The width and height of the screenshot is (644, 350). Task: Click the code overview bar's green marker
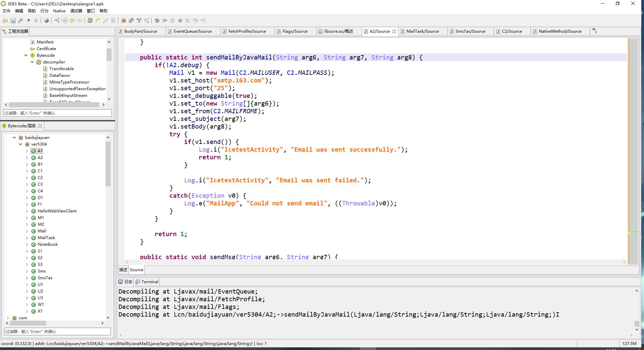click(x=633, y=232)
